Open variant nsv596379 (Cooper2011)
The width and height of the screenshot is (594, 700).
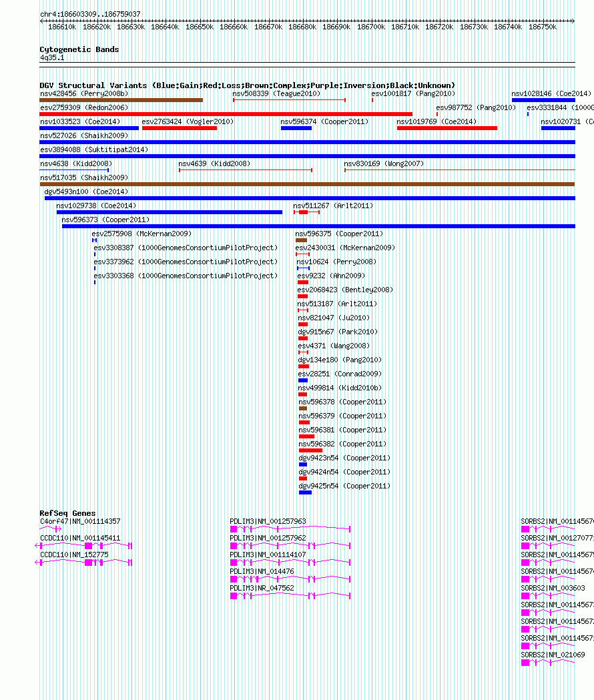pyautogui.click(x=342, y=416)
